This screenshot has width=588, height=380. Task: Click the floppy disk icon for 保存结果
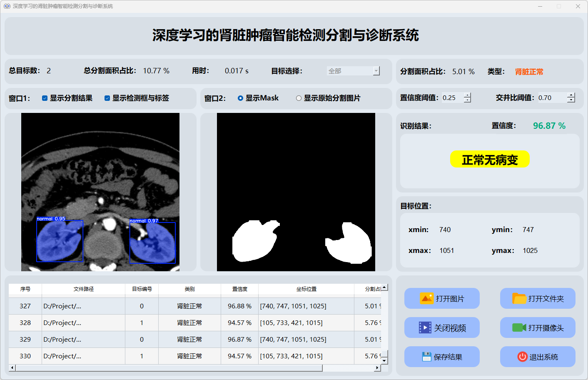[426, 357]
